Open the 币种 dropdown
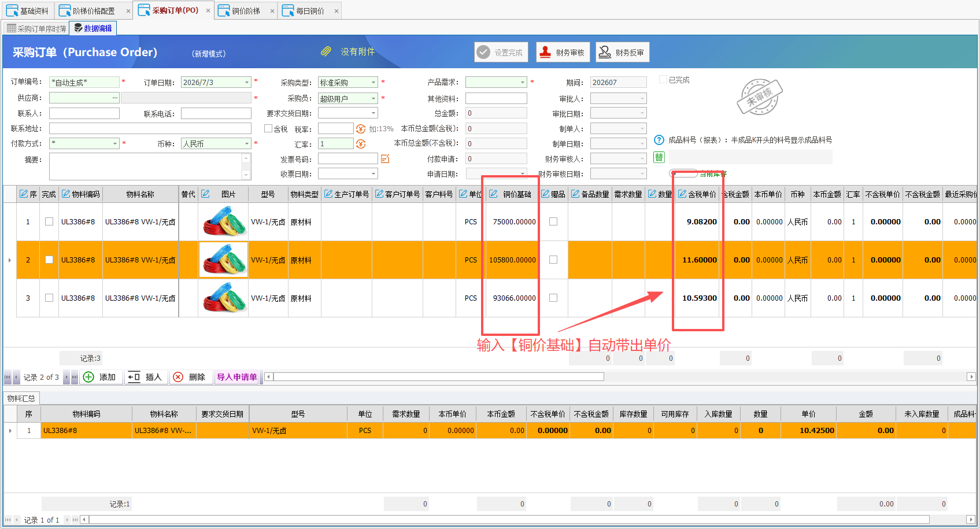The width and height of the screenshot is (980, 529). pos(247,143)
